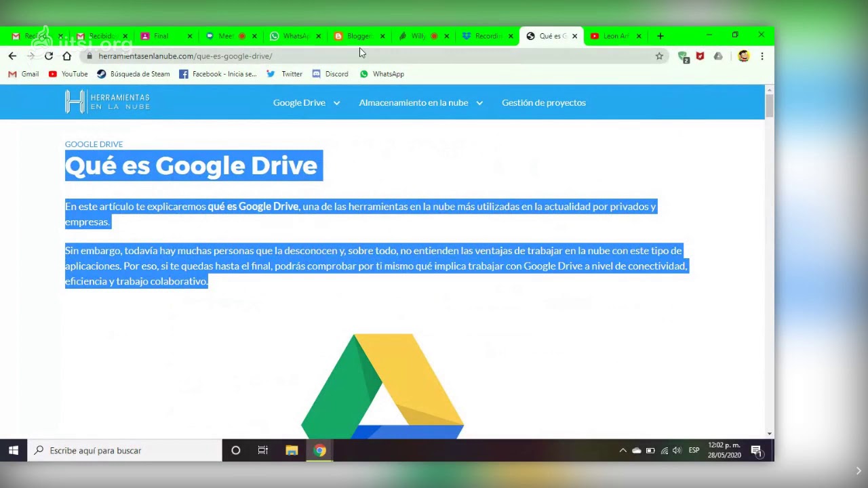
Task: Open the browser home page icon
Action: tap(66, 56)
